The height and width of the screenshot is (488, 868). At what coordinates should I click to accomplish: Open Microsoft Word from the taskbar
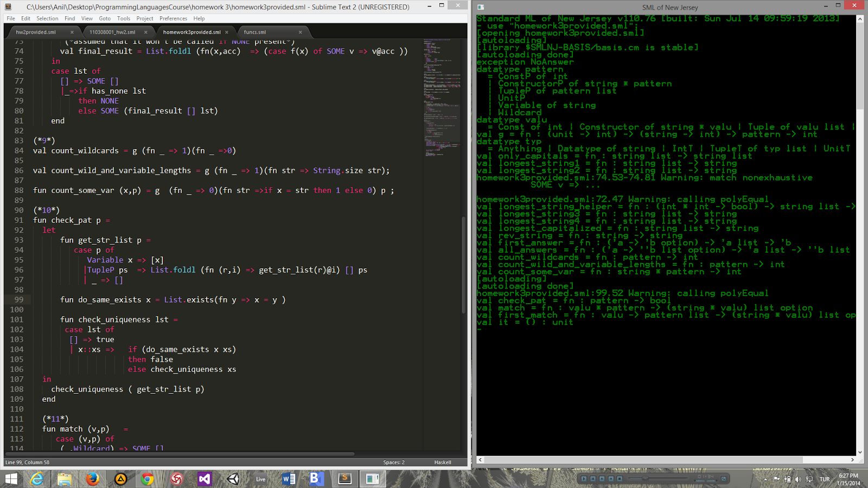pos(288,479)
